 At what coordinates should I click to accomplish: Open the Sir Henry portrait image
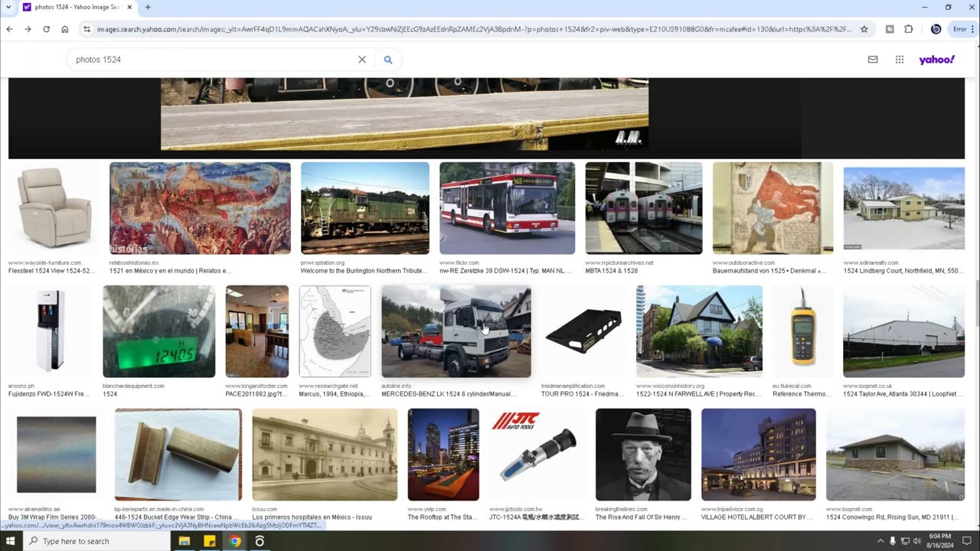coord(643,455)
